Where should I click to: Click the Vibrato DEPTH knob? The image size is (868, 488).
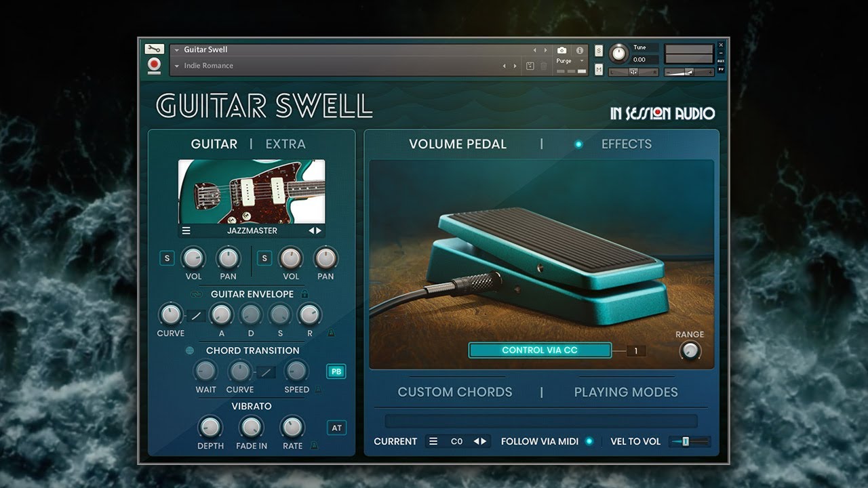[x=210, y=427]
